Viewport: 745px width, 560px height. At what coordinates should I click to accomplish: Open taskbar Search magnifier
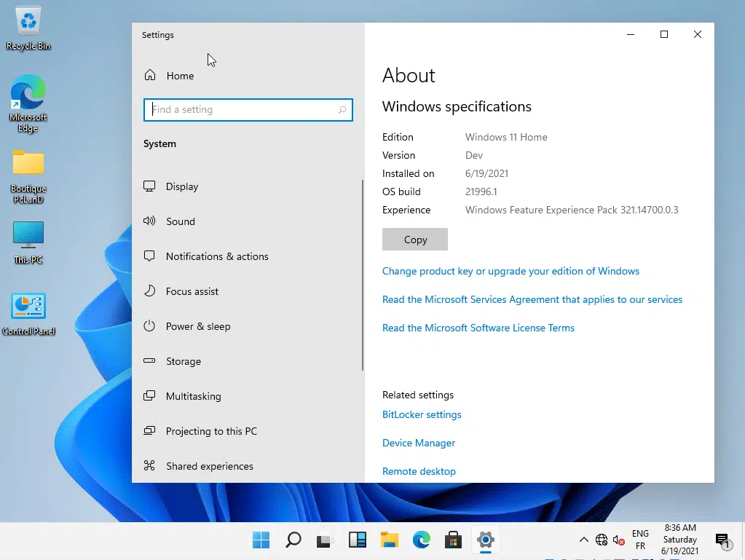point(293,540)
